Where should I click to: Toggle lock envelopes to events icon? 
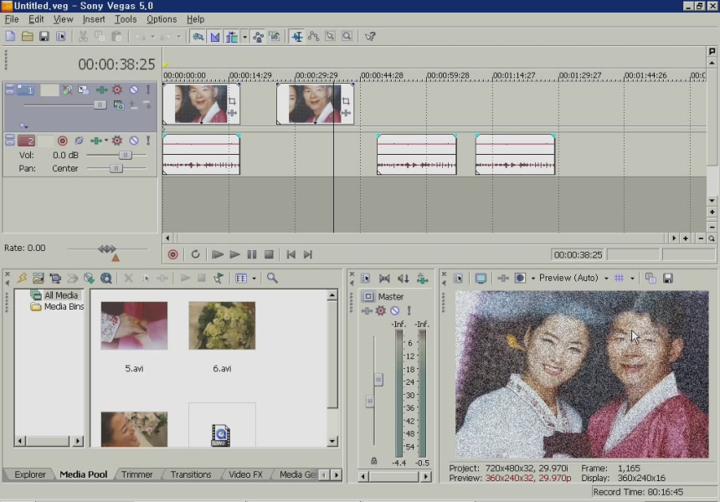point(258,36)
